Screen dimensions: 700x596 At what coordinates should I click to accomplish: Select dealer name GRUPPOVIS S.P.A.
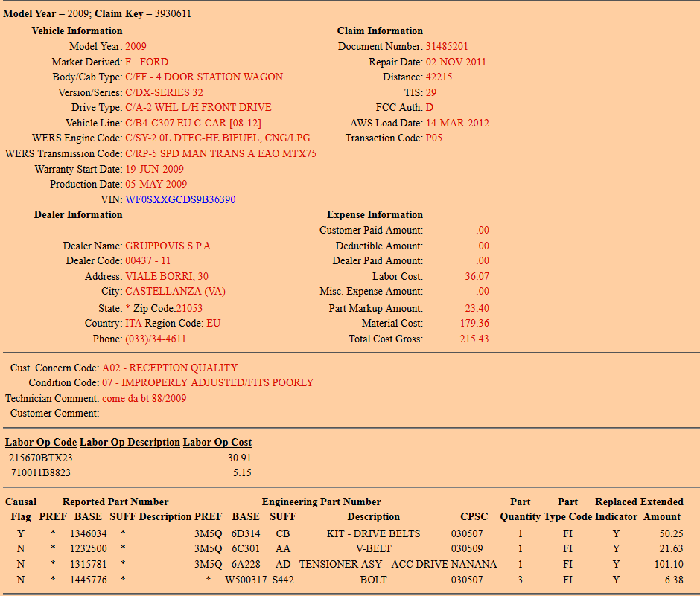click(168, 246)
